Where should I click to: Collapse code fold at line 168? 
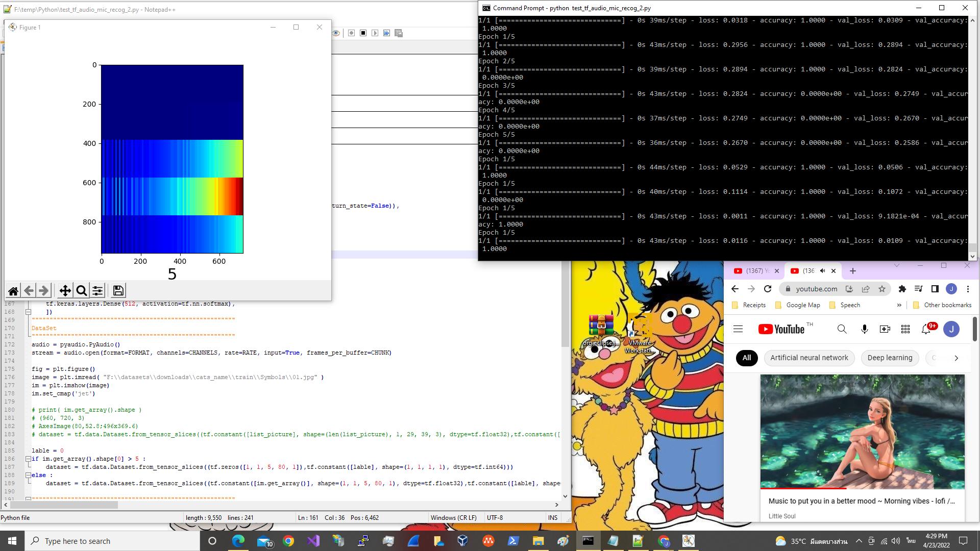[x=29, y=312]
